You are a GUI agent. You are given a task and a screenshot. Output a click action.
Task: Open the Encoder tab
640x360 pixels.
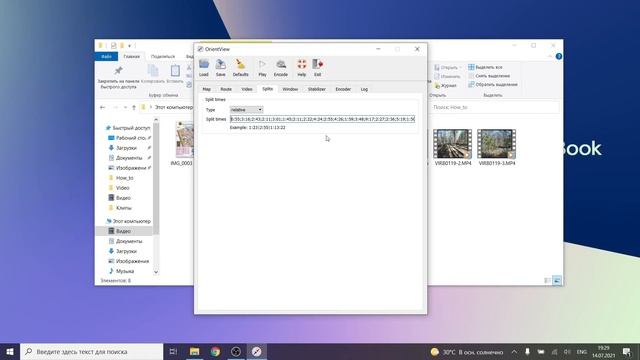pyautogui.click(x=343, y=89)
